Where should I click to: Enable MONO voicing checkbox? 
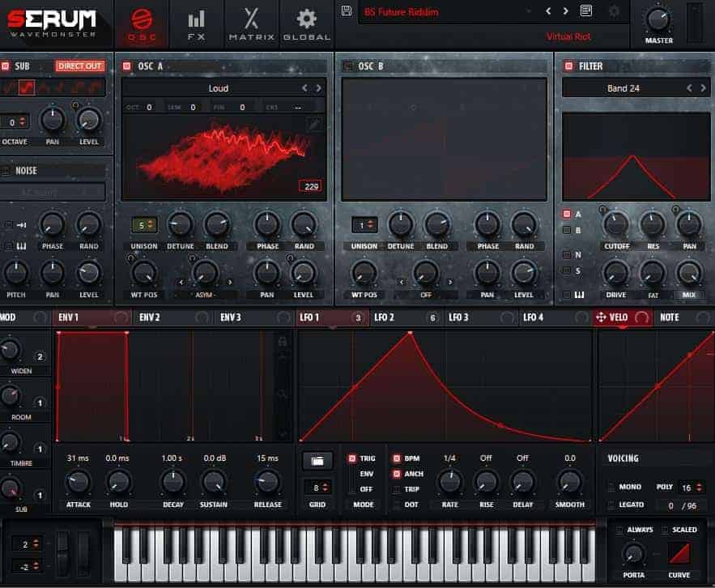[x=611, y=488]
